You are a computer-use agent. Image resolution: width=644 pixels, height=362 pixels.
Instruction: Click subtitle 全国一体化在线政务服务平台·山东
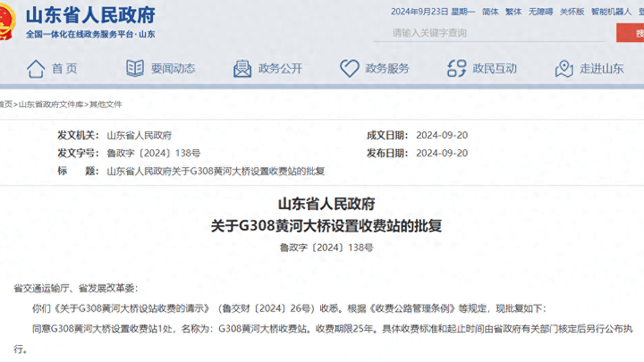90,35
